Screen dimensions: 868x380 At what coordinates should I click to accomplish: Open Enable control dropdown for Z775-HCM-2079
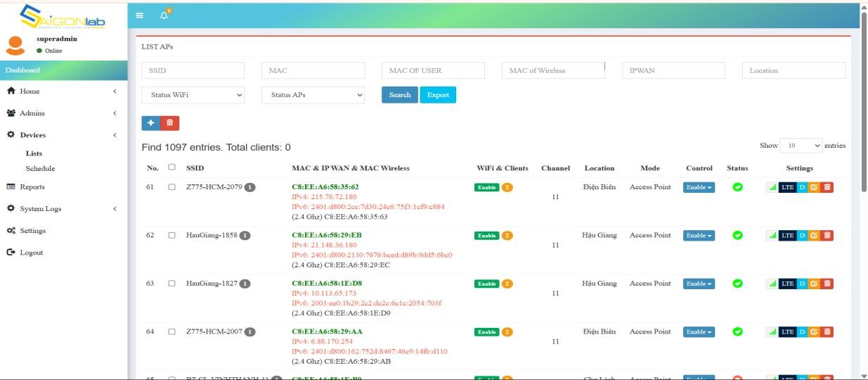point(699,187)
